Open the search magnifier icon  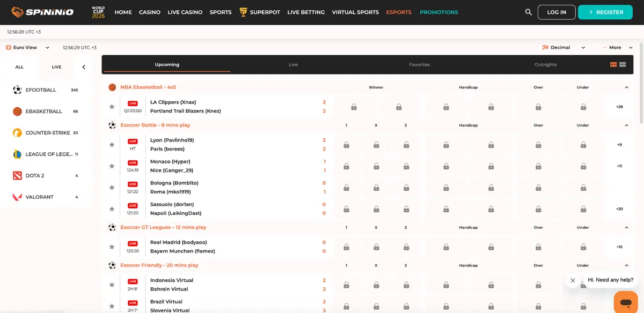coord(529,12)
